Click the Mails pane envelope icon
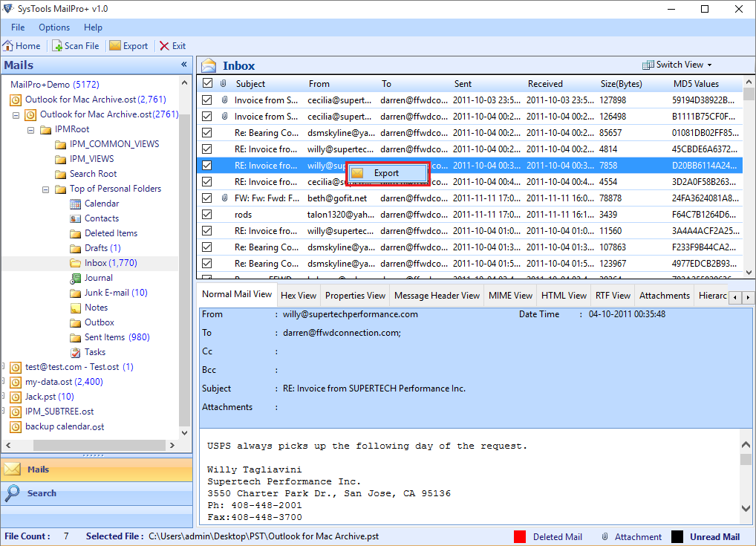The image size is (756, 546). (x=13, y=469)
